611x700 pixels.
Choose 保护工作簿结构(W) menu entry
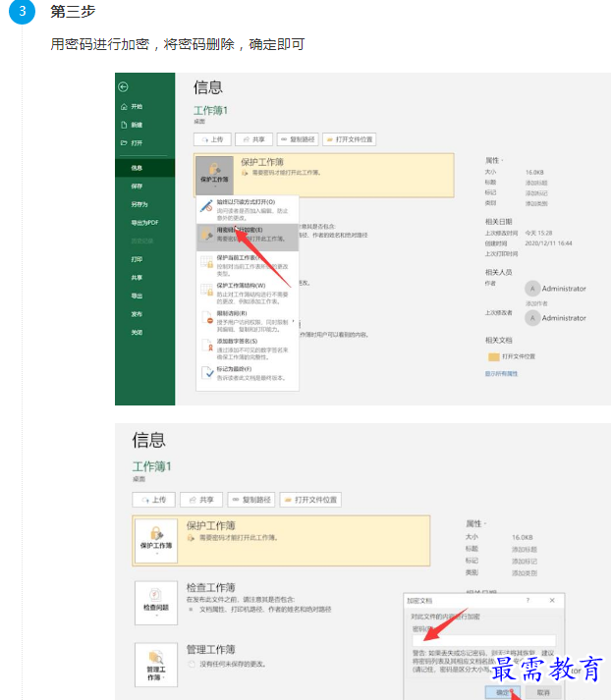click(248, 293)
